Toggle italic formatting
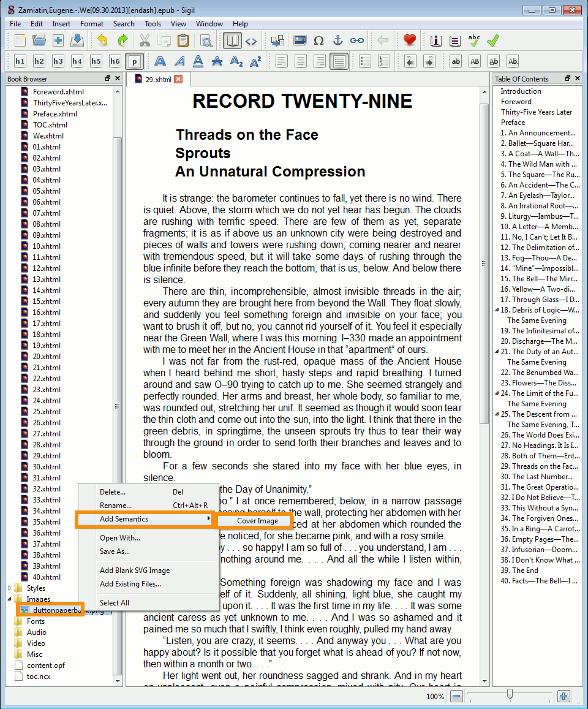The width and height of the screenshot is (588, 709). (x=179, y=61)
